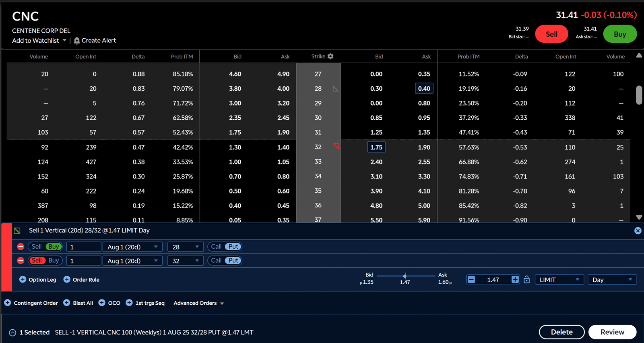Screen dimensions: 644x343
Task: Close the vertical order ticket
Action: 638,231
